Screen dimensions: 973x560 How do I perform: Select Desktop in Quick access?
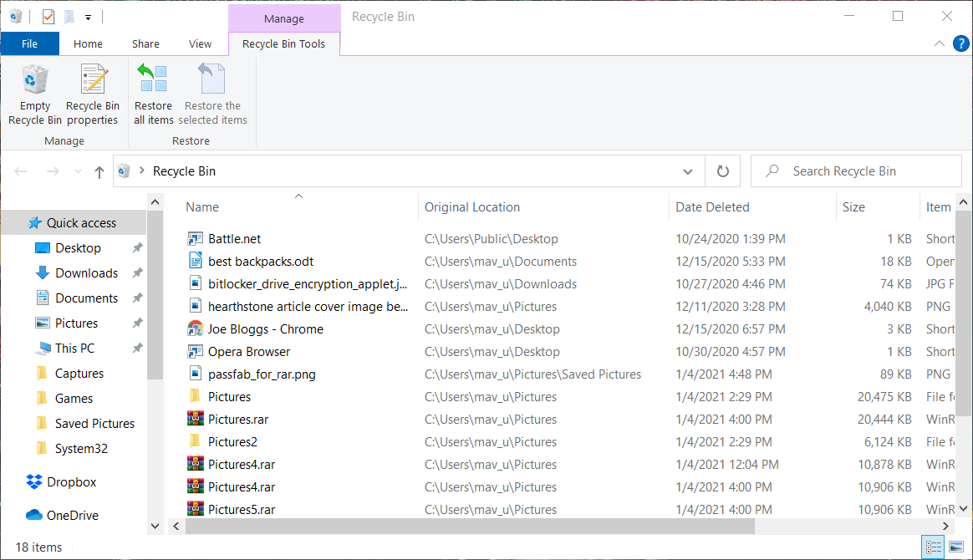[x=78, y=248]
